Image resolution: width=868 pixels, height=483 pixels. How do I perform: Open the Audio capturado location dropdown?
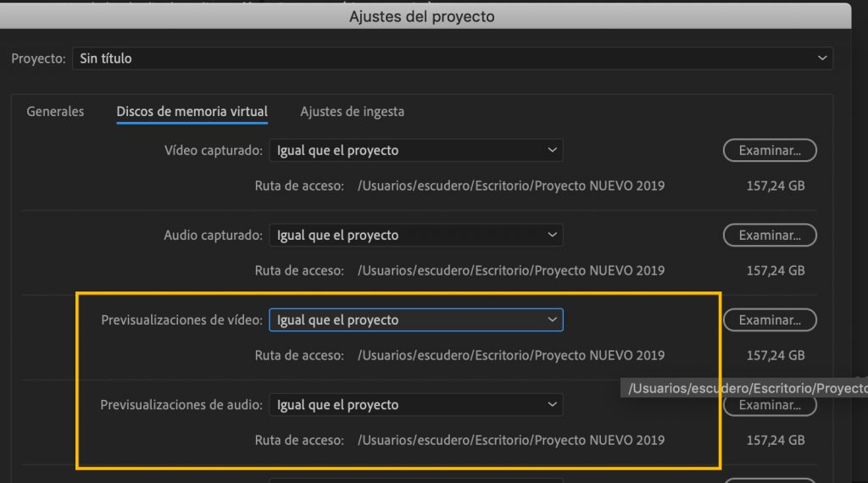(415, 236)
